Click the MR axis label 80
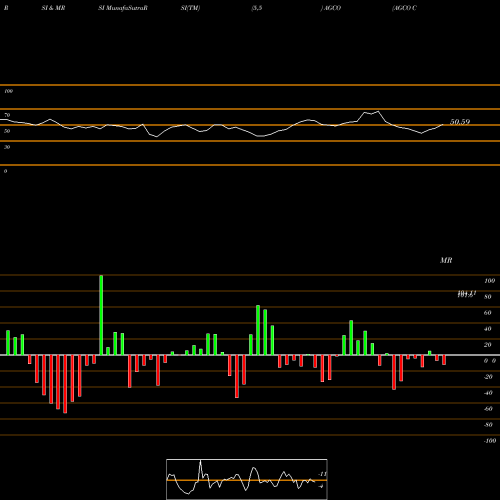 click(488, 297)
